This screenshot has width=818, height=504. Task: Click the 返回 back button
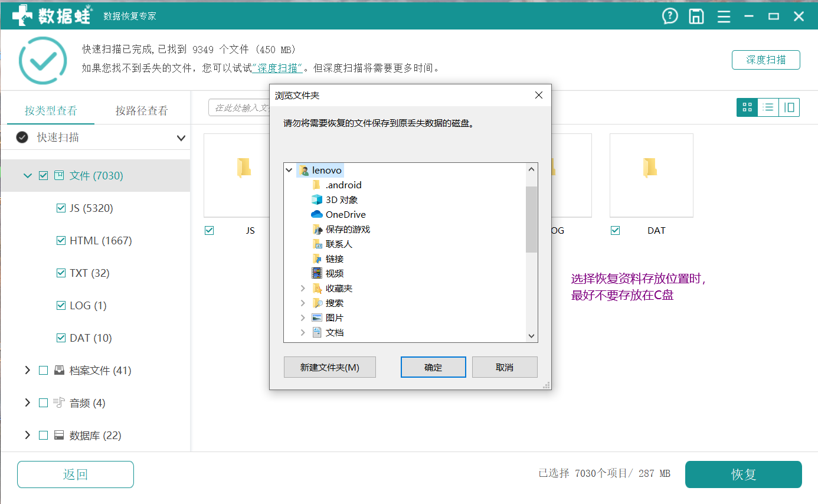76,474
